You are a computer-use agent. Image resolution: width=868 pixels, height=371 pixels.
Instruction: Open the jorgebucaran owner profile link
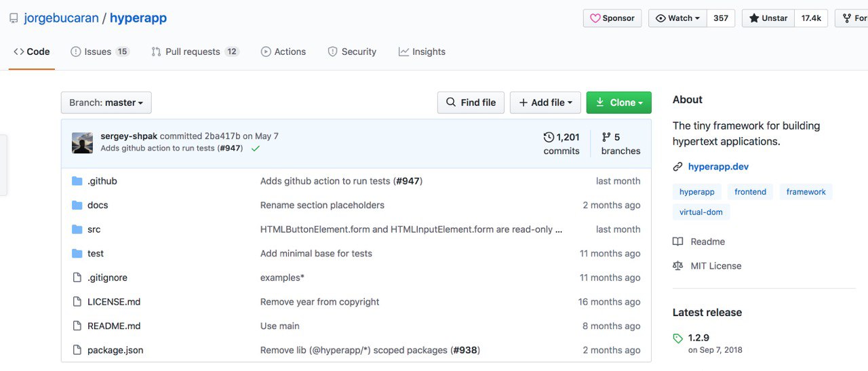pyautogui.click(x=61, y=18)
